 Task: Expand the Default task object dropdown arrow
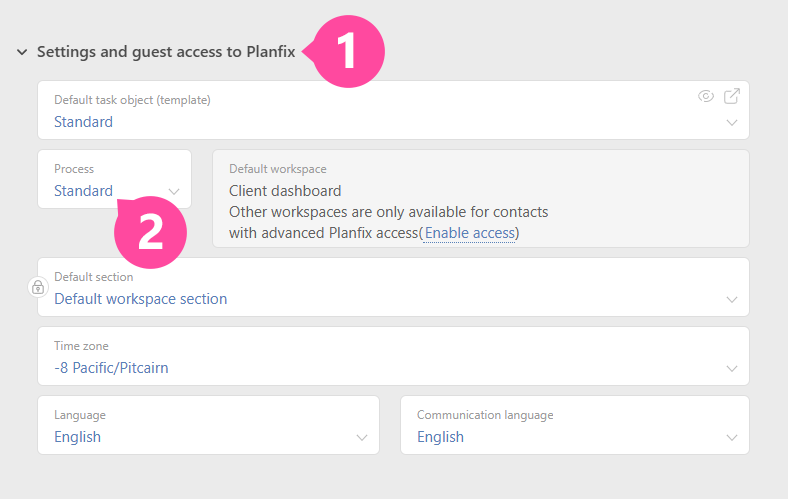coord(732,123)
